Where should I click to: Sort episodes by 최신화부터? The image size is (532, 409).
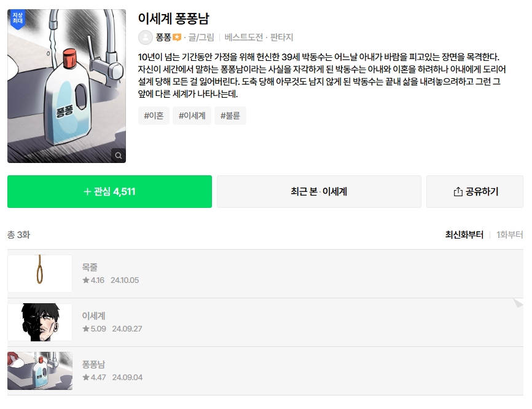coord(464,234)
